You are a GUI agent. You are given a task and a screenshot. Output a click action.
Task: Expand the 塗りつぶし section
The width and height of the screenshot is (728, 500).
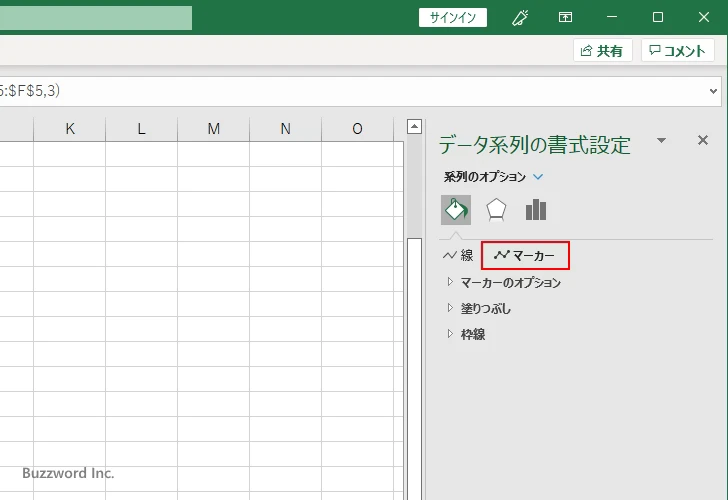[485, 309]
